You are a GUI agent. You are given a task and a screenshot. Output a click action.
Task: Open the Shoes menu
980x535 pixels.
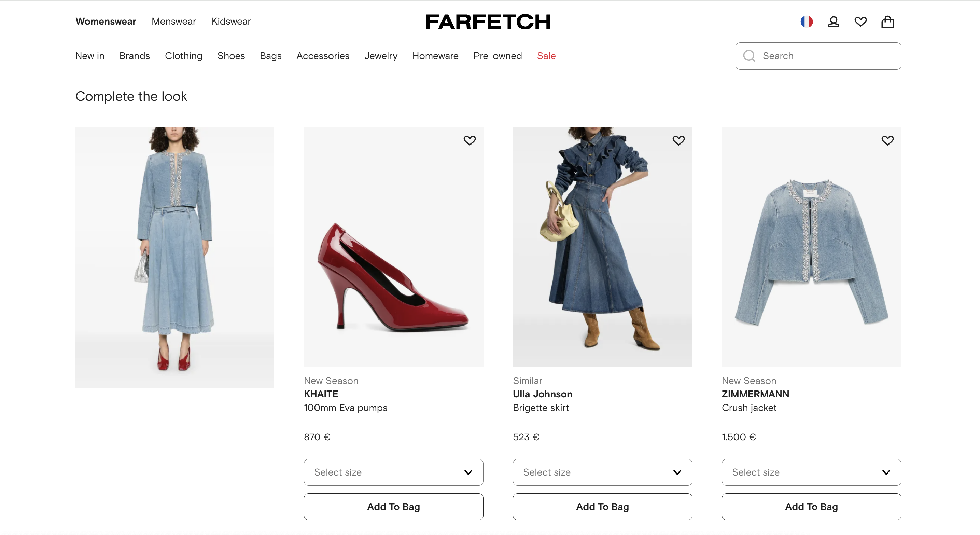231,56
